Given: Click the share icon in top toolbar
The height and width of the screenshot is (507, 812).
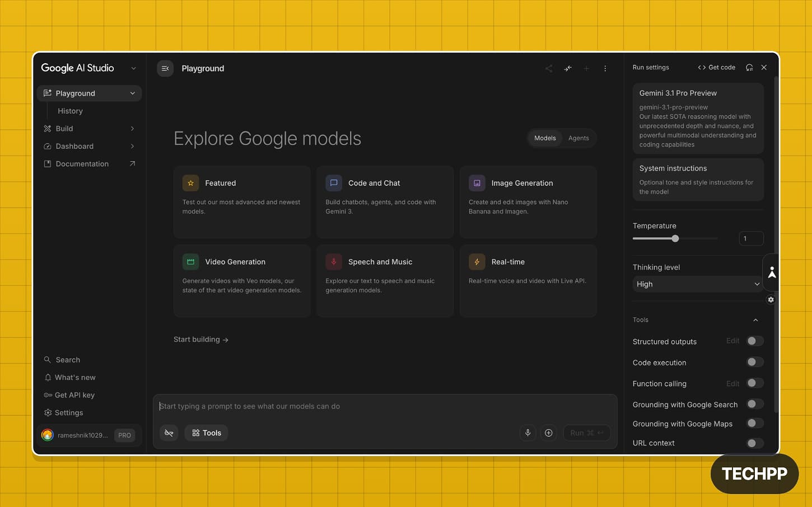Looking at the screenshot, I should coord(549,68).
